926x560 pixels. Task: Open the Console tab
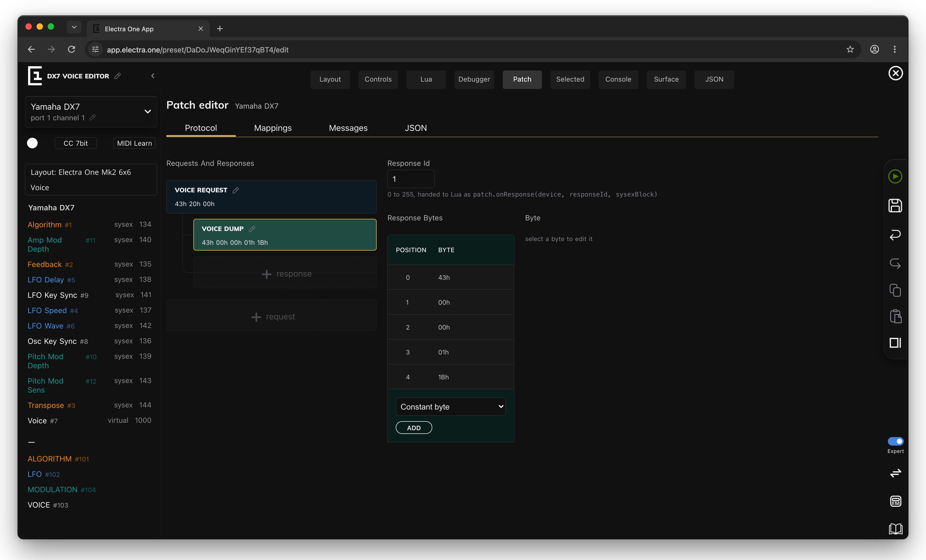tap(618, 79)
